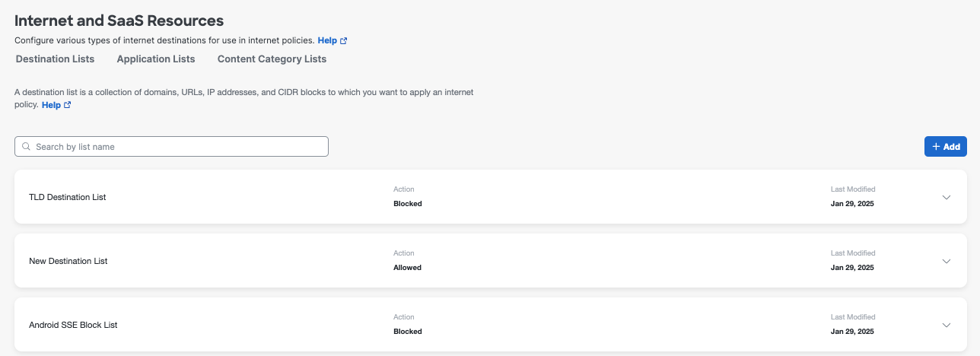Expand the TLD Destination List row
The width and height of the screenshot is (980, 356).
[x=947, y=197]
